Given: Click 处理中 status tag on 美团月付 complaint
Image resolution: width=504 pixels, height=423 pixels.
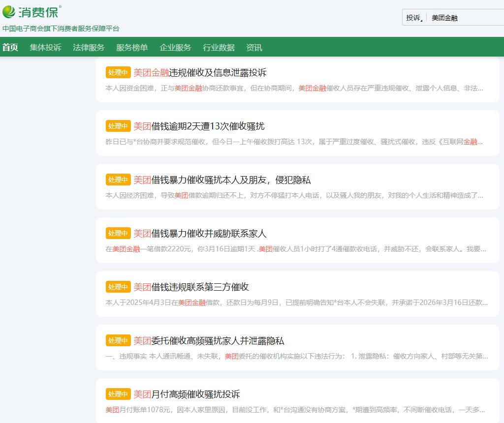Looking at the screenshot, I should (x=118, y=394).
